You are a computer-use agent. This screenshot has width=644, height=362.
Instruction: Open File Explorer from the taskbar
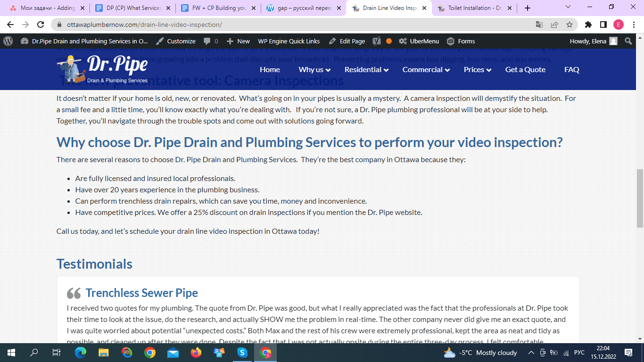tap(104, 352)
